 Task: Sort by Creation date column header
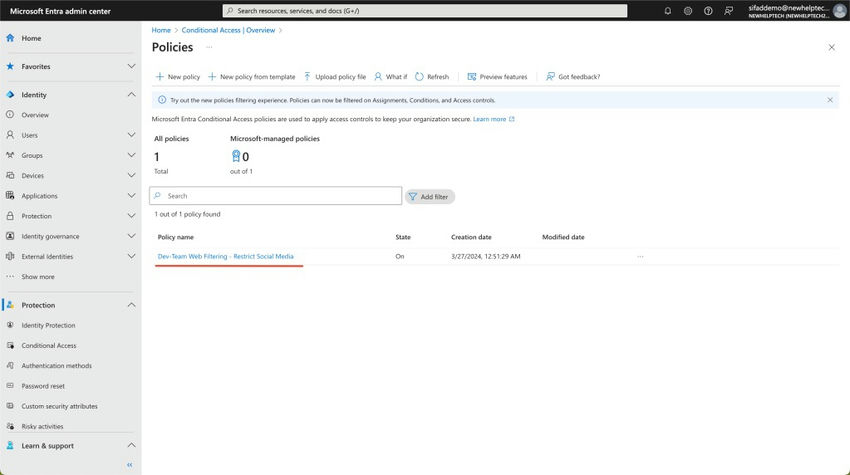pyautogui.click(x=471, y=237)
